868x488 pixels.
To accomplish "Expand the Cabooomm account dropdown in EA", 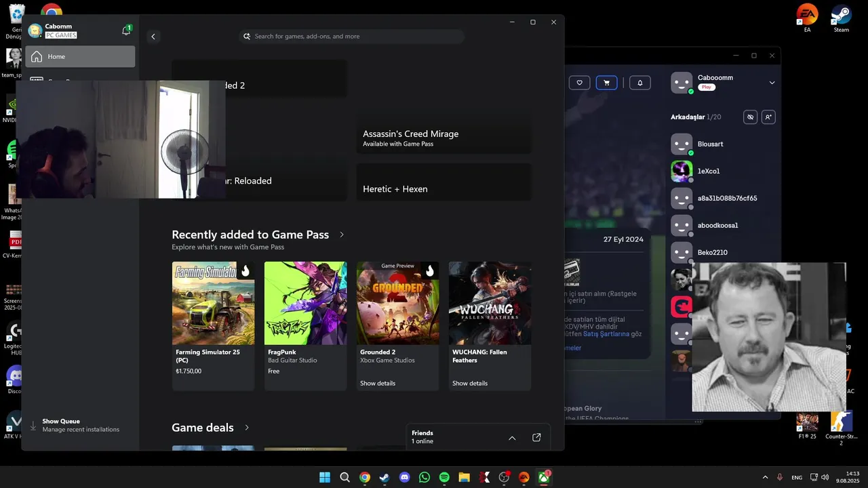I will coord(772,83).
